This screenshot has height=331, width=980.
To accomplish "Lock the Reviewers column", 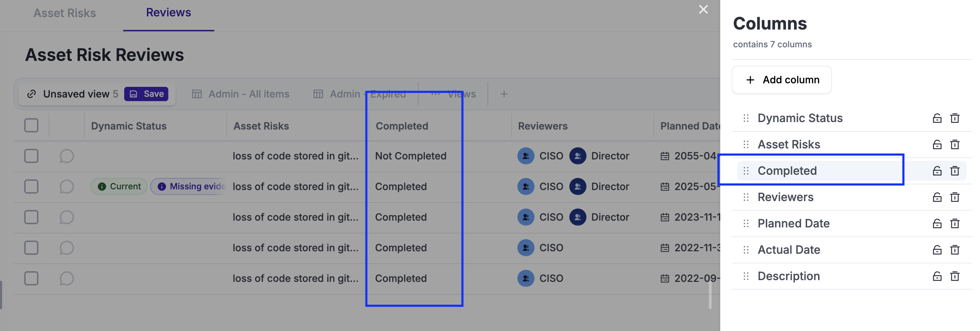I will tap(937, 197).
